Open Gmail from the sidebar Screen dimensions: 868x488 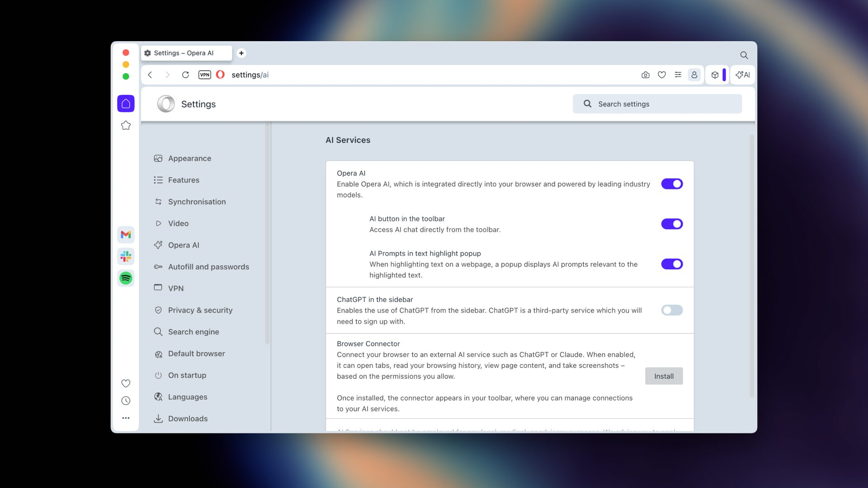[x=126, y=235]
